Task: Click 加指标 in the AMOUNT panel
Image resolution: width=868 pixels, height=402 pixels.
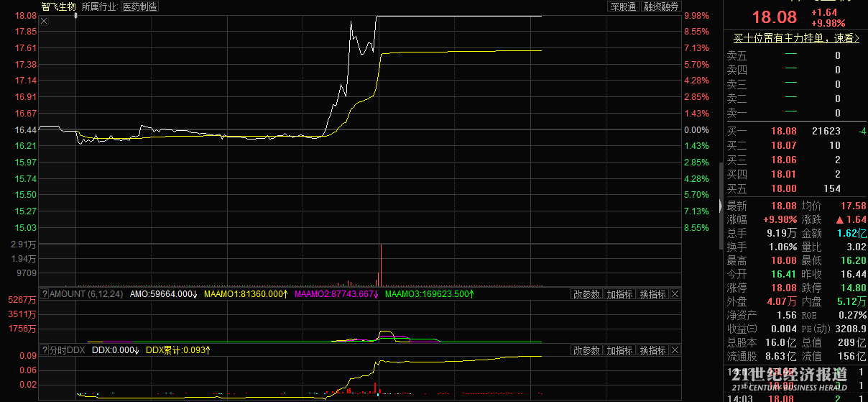Action: [619, 294]
